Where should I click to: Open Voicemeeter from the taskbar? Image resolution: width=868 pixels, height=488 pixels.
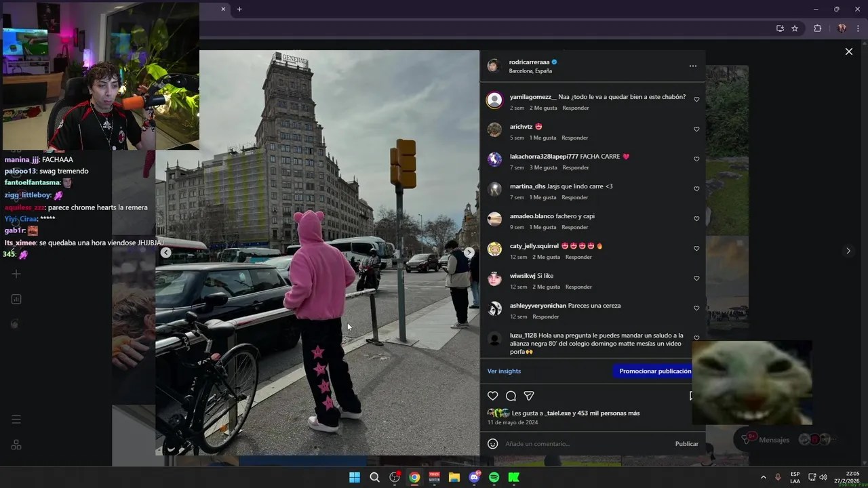pyautogui.click(x=435, y=477)
